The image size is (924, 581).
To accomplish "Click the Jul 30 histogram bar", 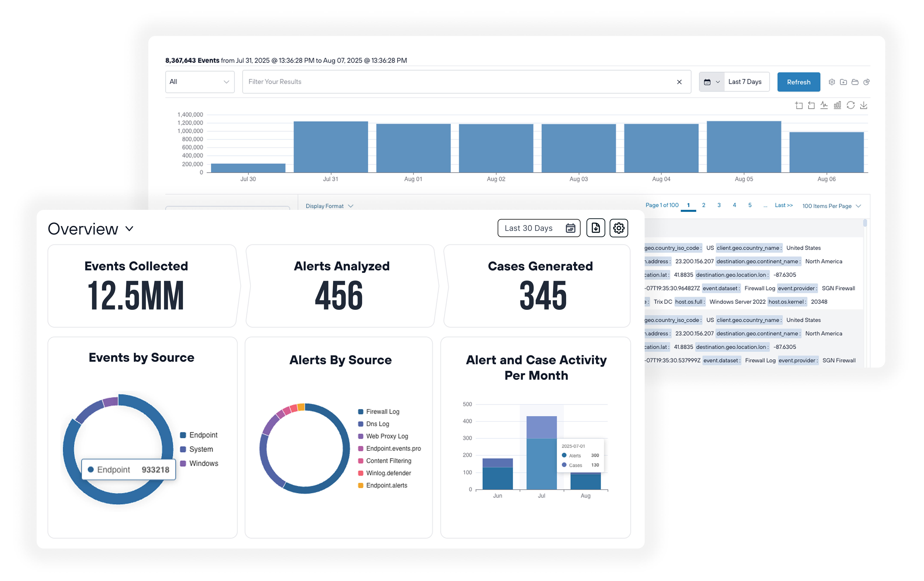I will click(248, 168).
